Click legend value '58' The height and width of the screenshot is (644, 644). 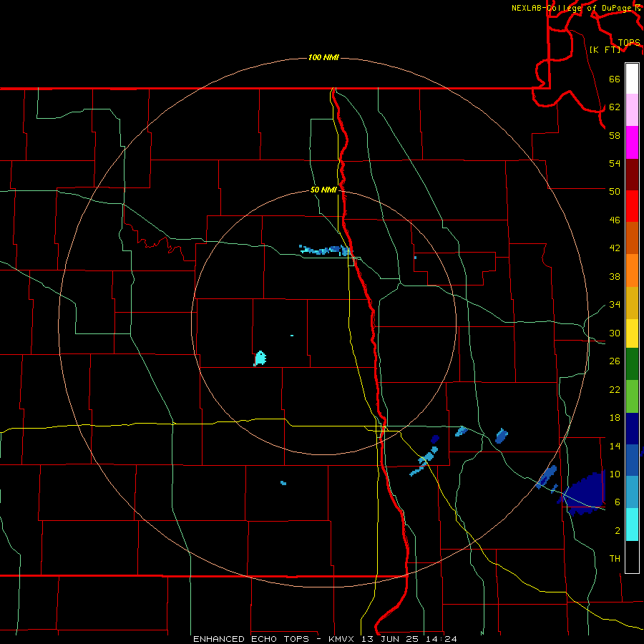point(615,135)
